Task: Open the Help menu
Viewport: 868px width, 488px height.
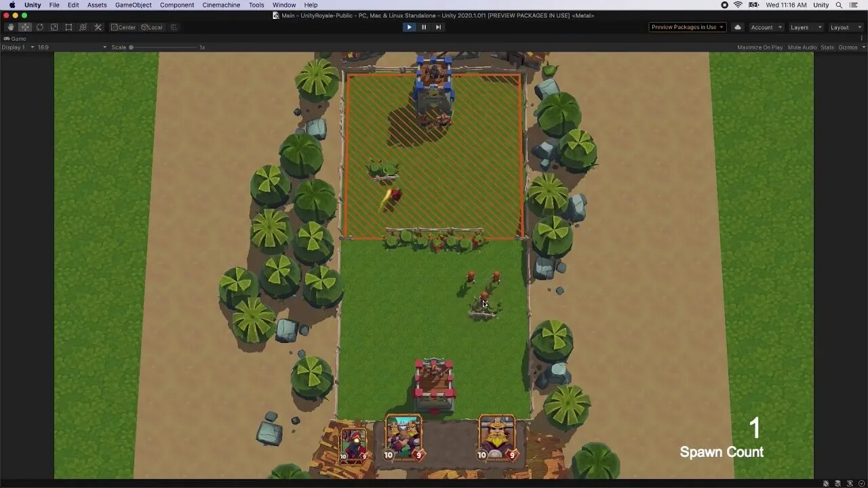Action: (x=311, y=5)
